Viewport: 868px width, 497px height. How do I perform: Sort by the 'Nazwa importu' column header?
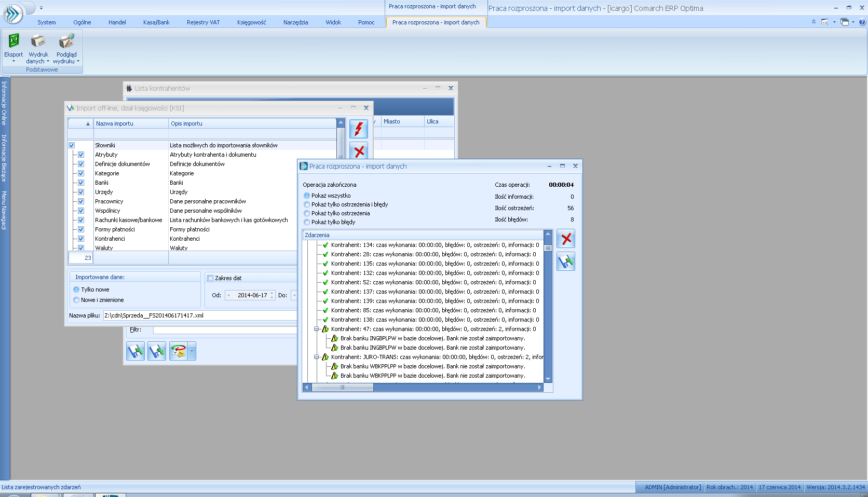[131, 123]
